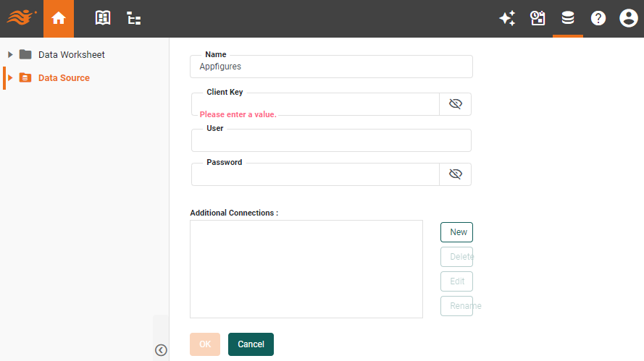Viewport: 644px width, 361px height.
Task: Click New additional connection button
Action: tap(457, 232)
